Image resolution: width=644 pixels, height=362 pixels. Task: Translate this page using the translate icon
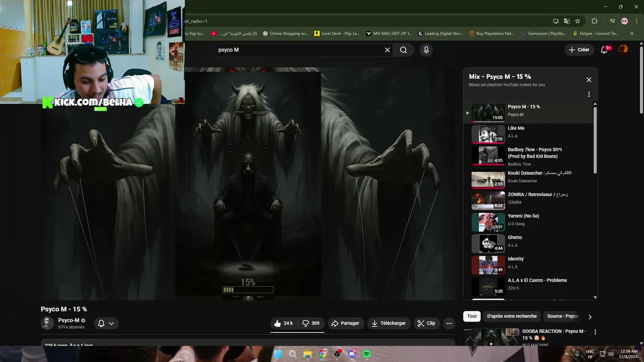(x=567, y=21)
